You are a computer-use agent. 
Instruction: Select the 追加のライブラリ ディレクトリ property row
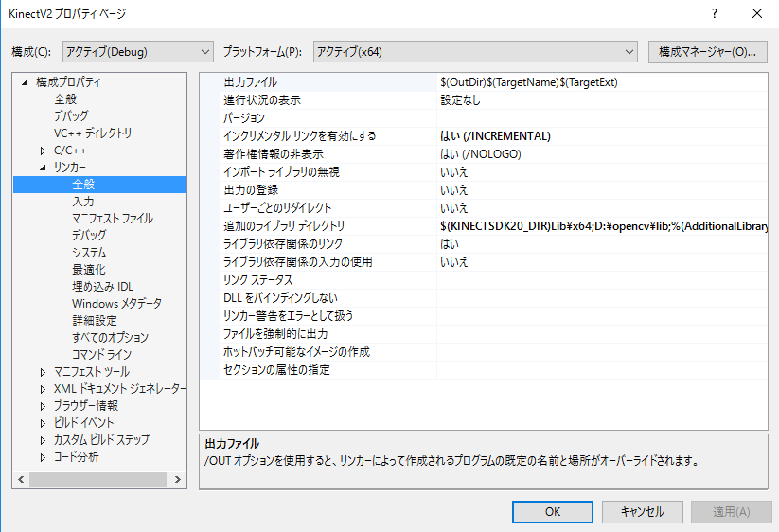[x=284, y=226]
